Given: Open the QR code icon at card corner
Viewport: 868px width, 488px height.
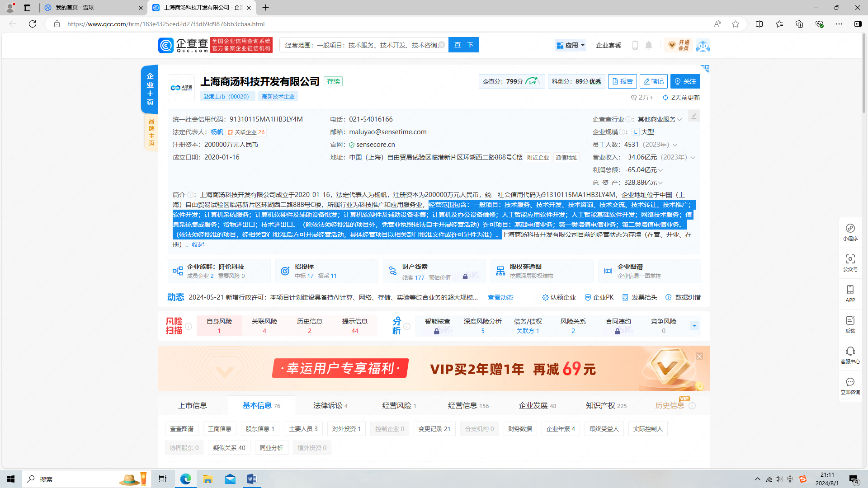Looking at the screenshot, I should [x=705, y=68].
